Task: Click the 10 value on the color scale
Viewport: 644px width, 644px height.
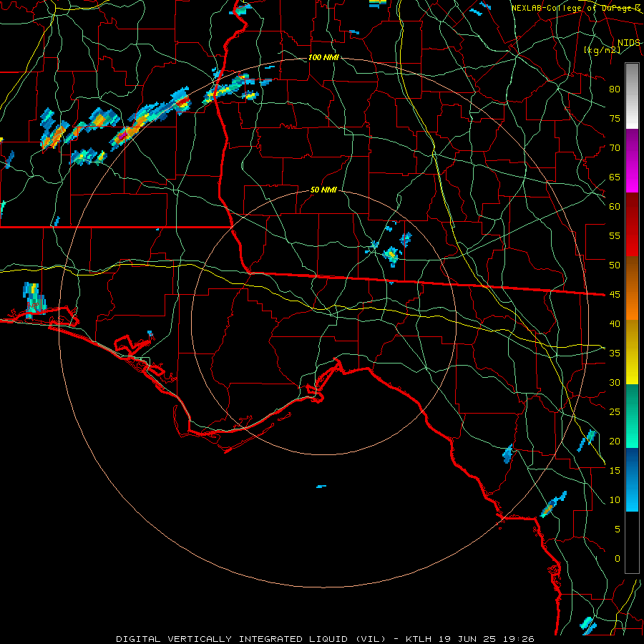Action: (615, 500)
